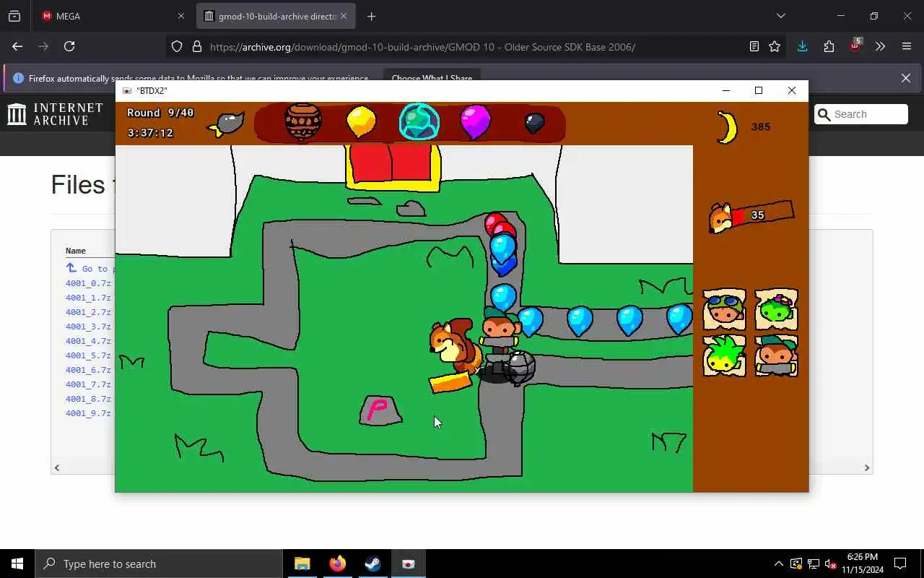Viewport: 924px width, 578px height.
Task: Click the Go to parent directory link
Action: [90, 268]
